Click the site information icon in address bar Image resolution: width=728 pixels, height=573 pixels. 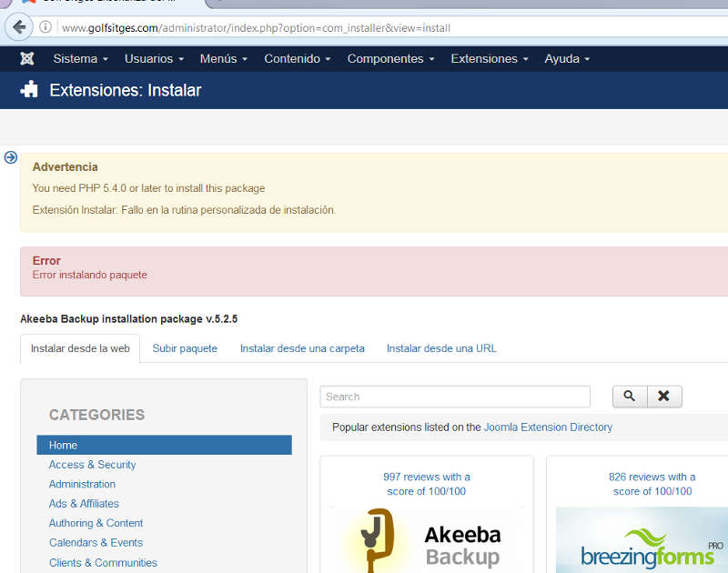pos(45,27)
